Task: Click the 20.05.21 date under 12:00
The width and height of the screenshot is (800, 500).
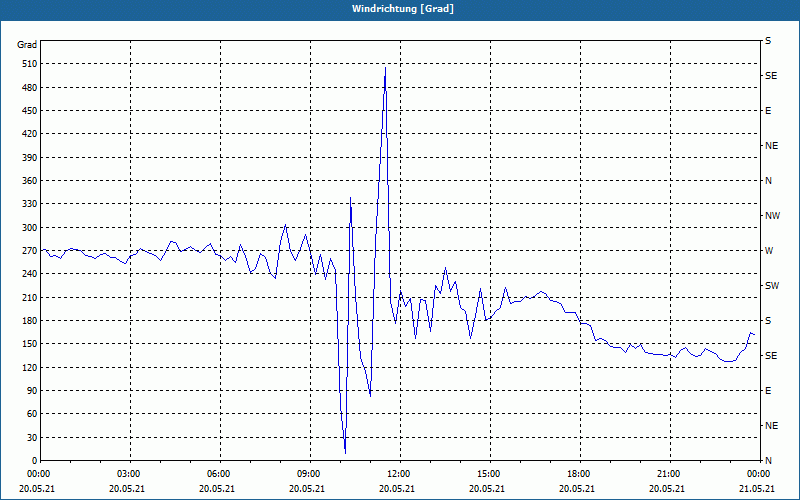Action: pyautogui.click(x=397, y=489)
